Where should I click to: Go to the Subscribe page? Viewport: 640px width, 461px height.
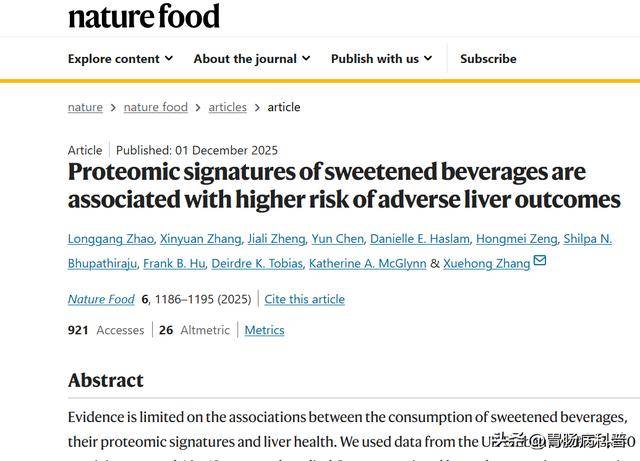(x=488, y=59)
